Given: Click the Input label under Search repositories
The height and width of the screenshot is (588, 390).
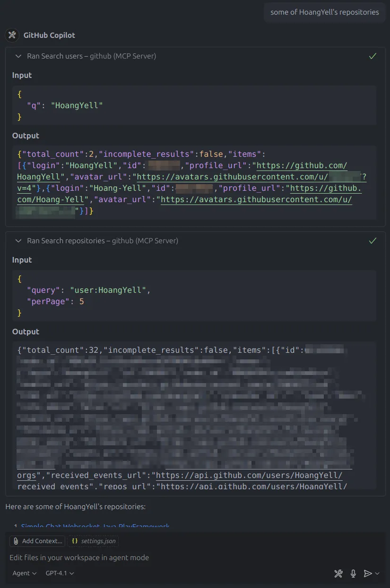Looking at the screenshot, I should (22, 260).
